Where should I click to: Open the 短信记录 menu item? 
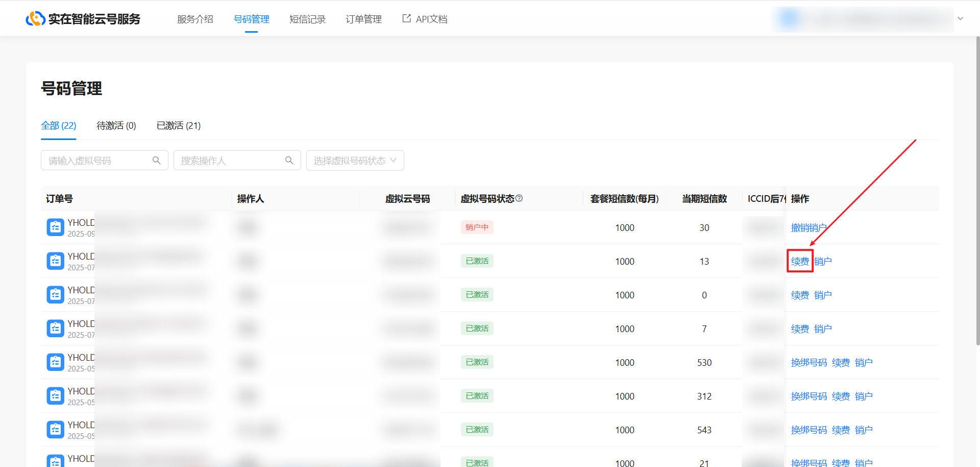(307, 19)
